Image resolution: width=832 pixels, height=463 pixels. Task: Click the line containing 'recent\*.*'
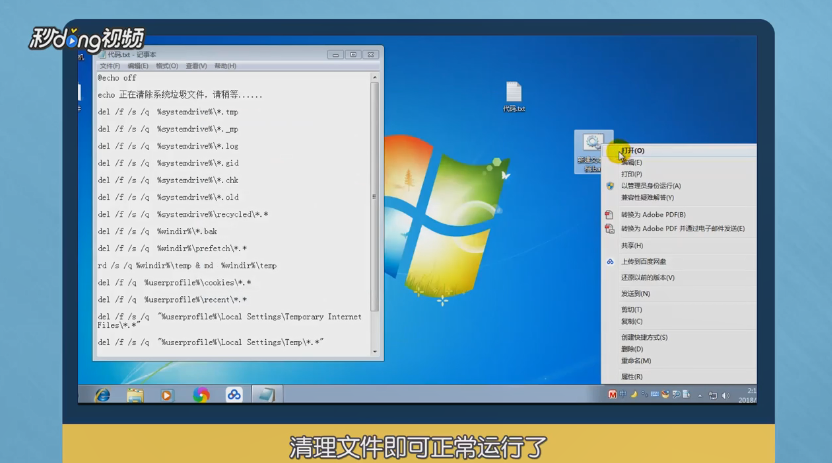coord(172,300)
